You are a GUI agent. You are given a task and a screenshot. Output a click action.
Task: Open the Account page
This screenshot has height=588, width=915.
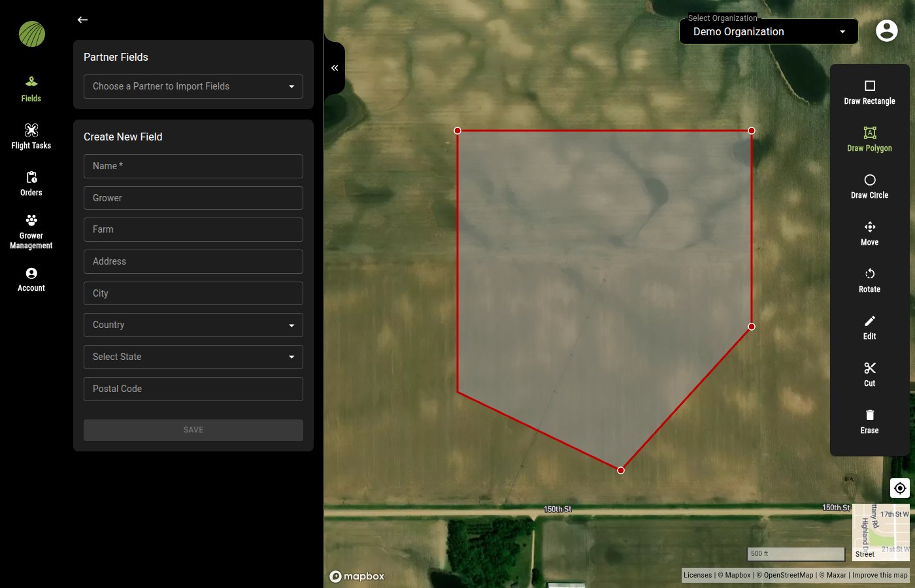coord(31,280)
